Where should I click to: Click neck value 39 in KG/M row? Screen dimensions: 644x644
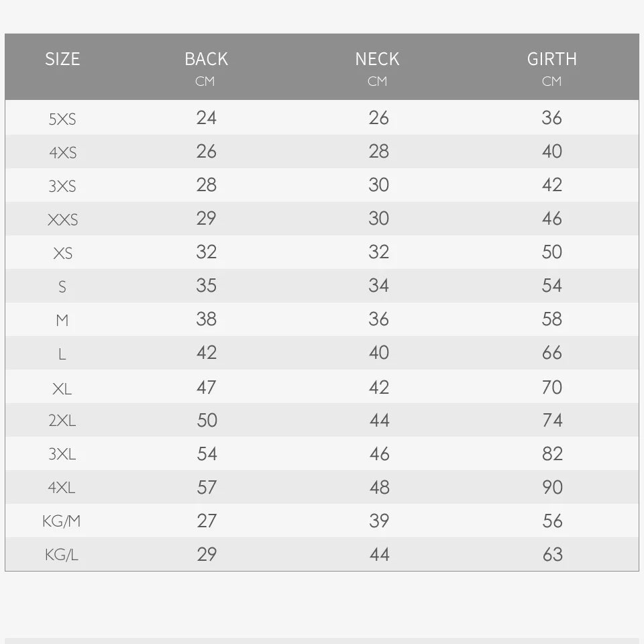[378, 521]
